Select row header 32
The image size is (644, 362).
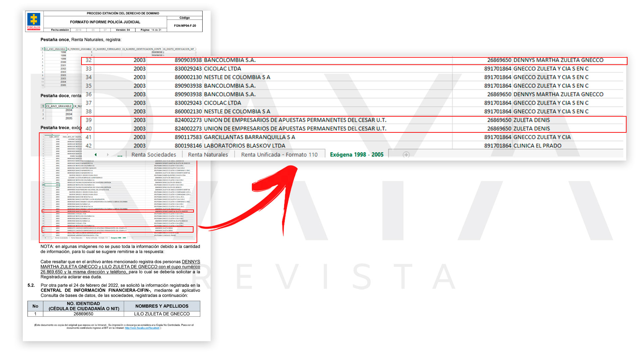[89, 60]
